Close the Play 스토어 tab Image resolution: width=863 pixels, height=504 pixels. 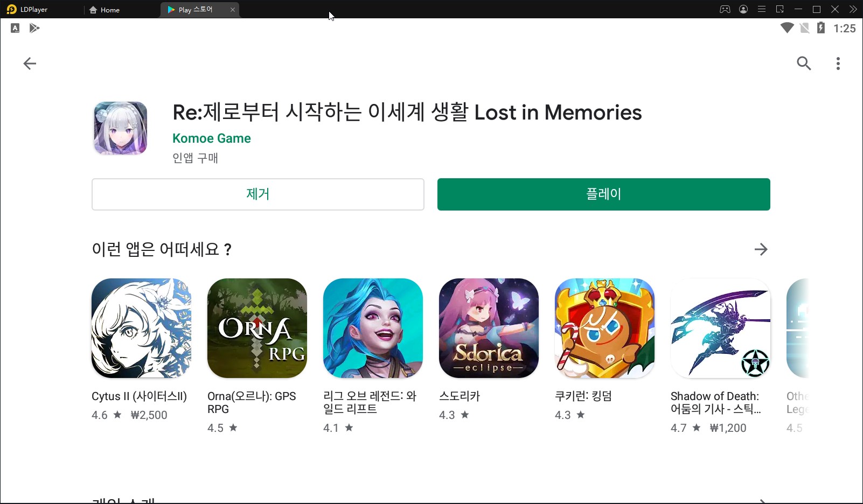pyautogui.click(x=233, y=10)
